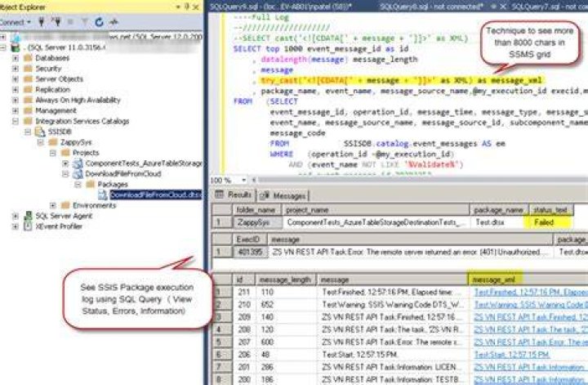This screenshot has height=385, width=588.
Task: Open the Activity Monitor icon
Action: [114, 22]
